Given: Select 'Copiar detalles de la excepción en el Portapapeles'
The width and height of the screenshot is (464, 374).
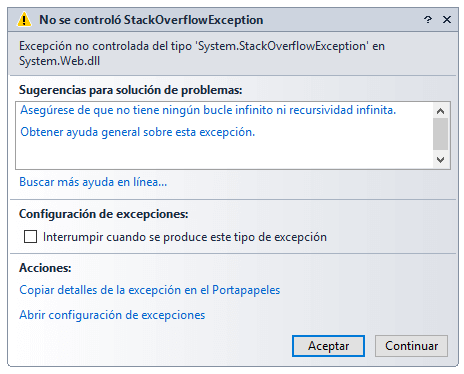Looking at the screenshot, I should point(150,290).
